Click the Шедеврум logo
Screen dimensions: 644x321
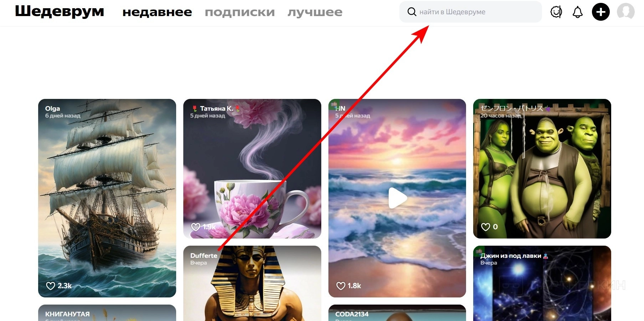point(60,11)
